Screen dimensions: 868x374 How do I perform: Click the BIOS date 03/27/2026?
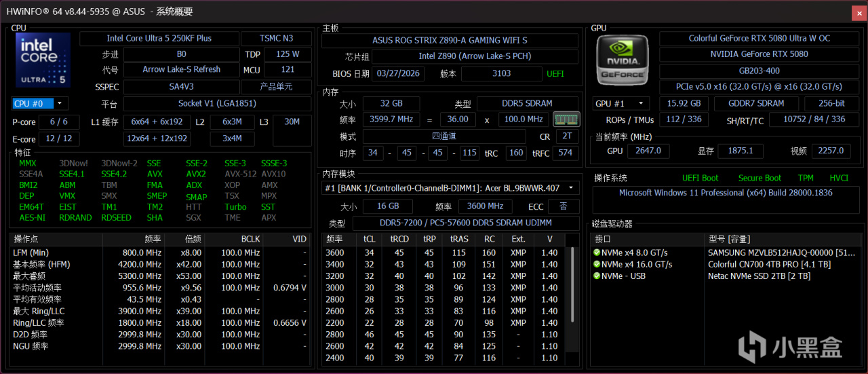click(398, 73)
